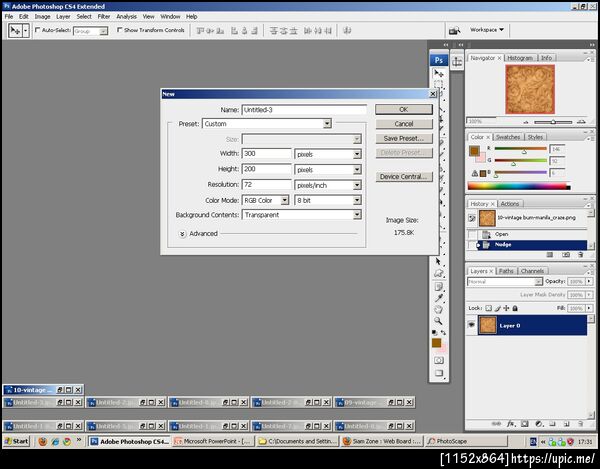Select the Zoom magnifier tool
Image resolution: width=600 pixels, height=469 pixels.
[x=438, y=321]
